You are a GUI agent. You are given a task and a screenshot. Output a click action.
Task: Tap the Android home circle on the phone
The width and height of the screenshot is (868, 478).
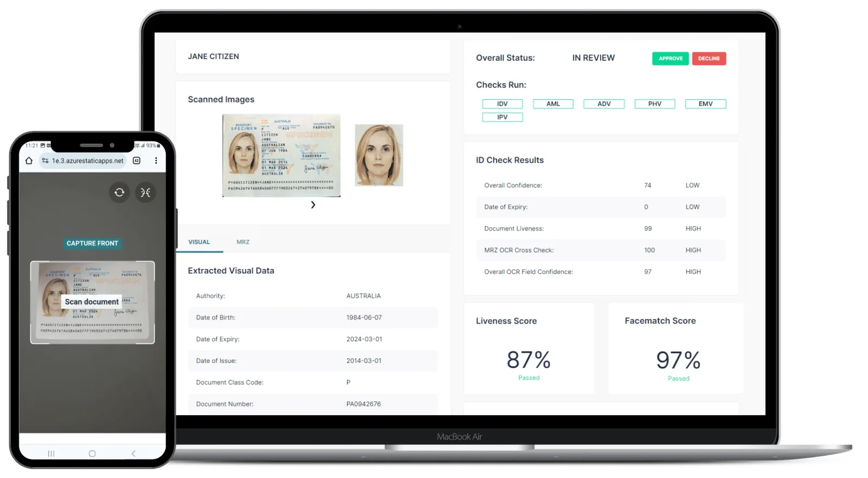point(92,454)
